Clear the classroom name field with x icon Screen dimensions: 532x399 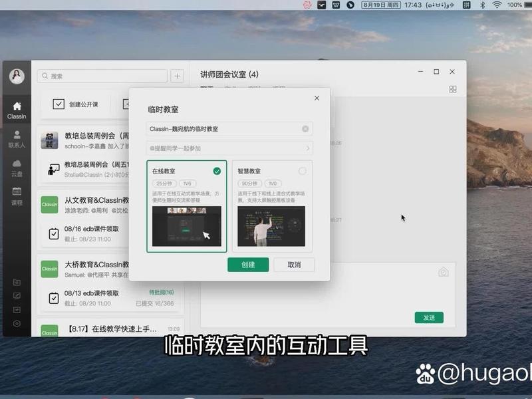(305, 129)
